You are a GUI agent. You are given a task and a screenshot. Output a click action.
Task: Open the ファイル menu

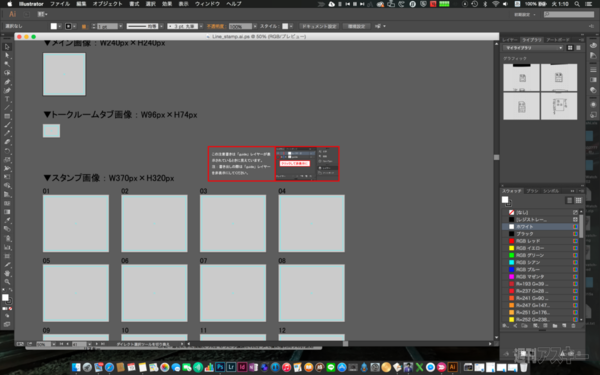[x=60, y=4]
